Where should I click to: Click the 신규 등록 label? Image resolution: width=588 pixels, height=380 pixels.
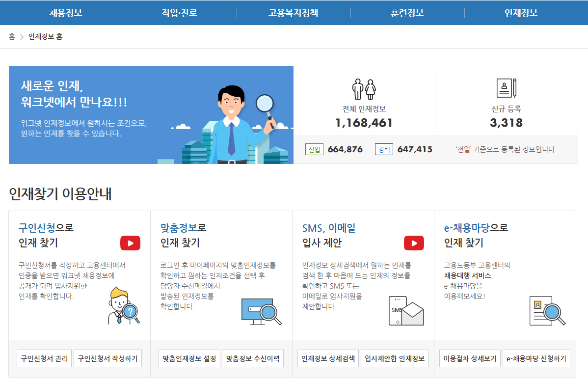pos(506,109)
